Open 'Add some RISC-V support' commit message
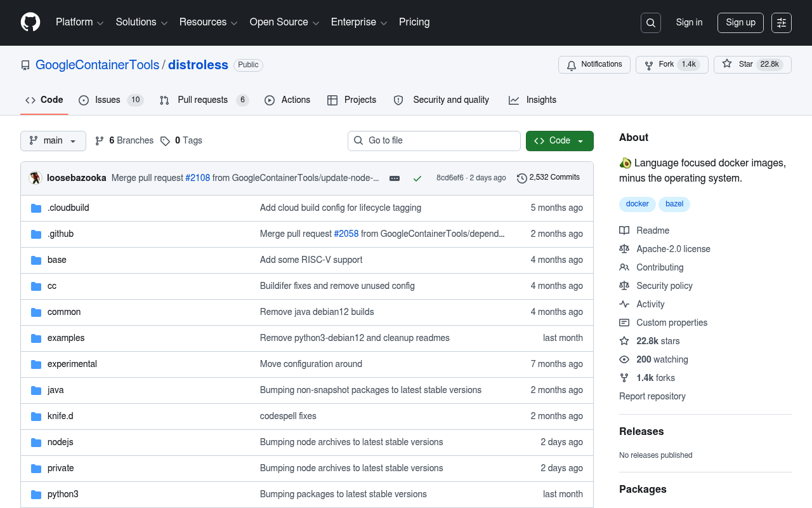Viewport: 812px width, 508px height. click(x=311, y=260)
